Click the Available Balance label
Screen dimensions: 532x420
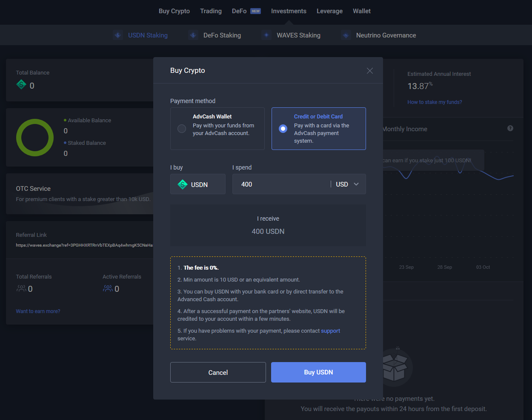pyautogui.click(x=89, y=121)
